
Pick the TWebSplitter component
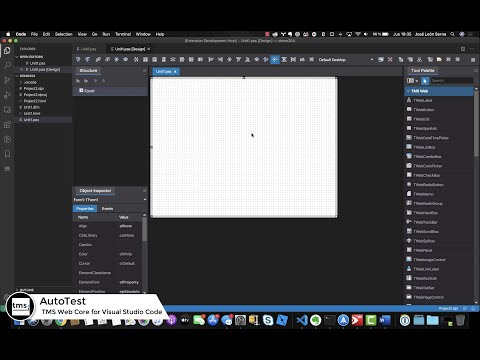click(x=439, y=241)
